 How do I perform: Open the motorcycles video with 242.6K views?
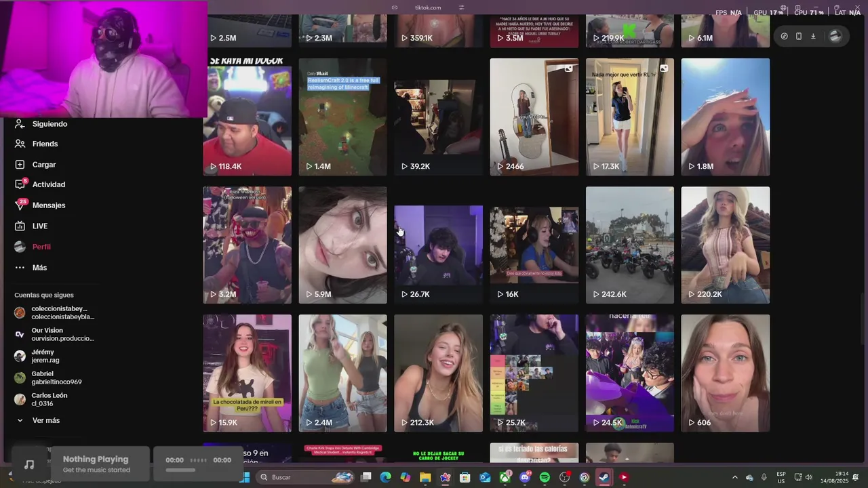630,245
